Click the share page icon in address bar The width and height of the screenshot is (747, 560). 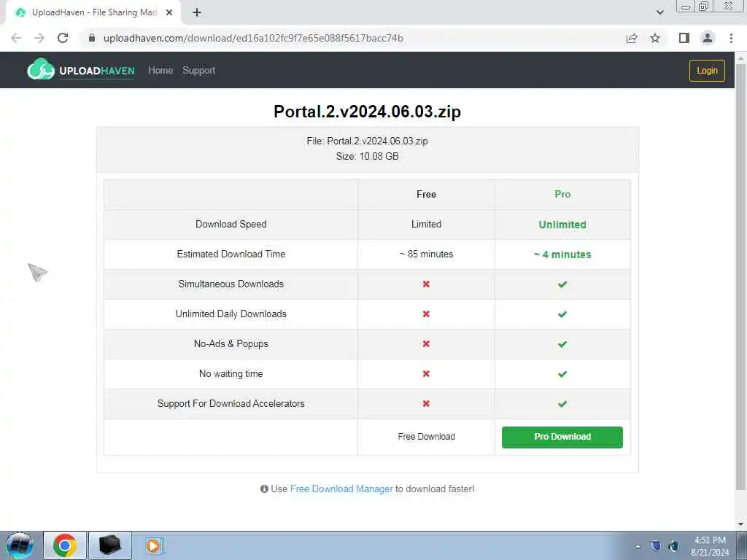tap(632, 38)
